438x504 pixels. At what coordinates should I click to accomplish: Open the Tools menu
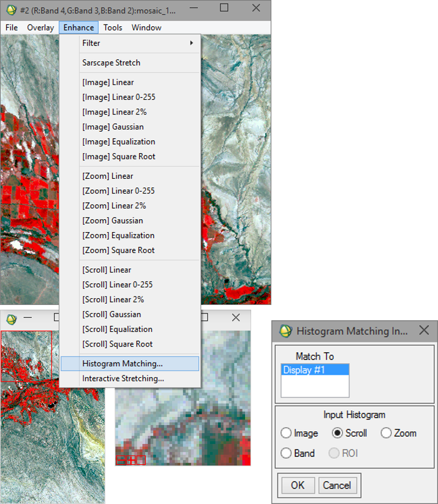[113, 28]
